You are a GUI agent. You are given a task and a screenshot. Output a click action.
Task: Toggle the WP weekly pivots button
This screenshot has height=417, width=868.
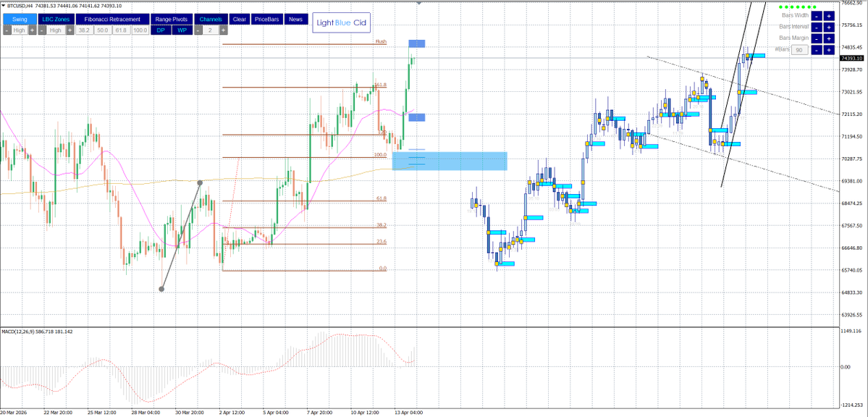[182, 30]
